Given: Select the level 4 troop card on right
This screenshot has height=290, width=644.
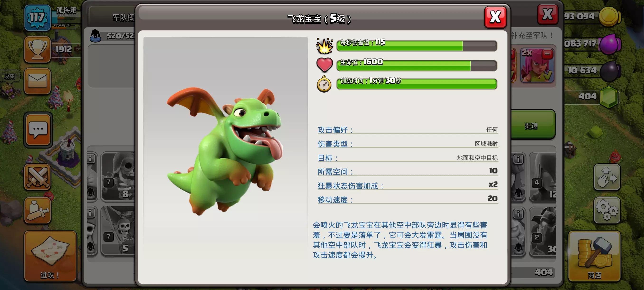Looking at the screenshot, I should [x=543, y=177].
